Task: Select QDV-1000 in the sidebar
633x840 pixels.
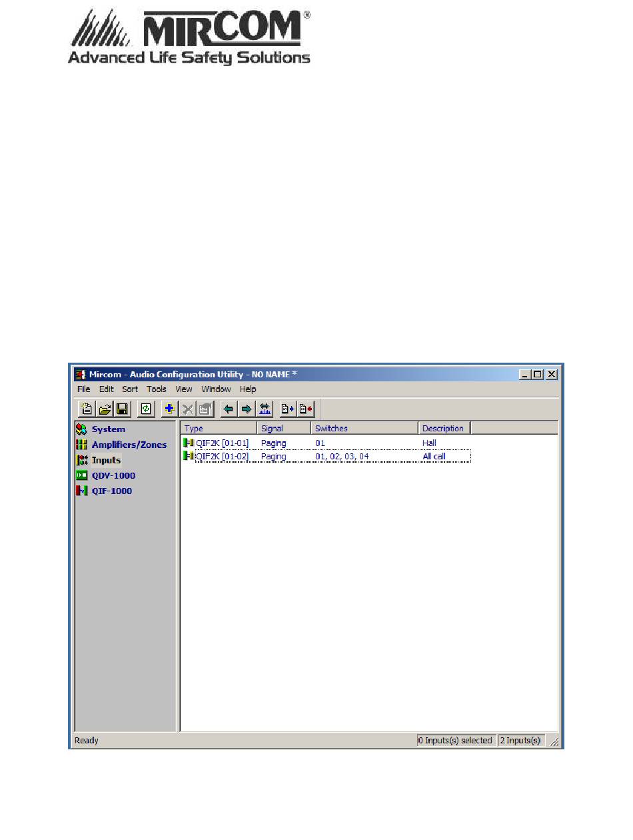Action: [113, 475]
